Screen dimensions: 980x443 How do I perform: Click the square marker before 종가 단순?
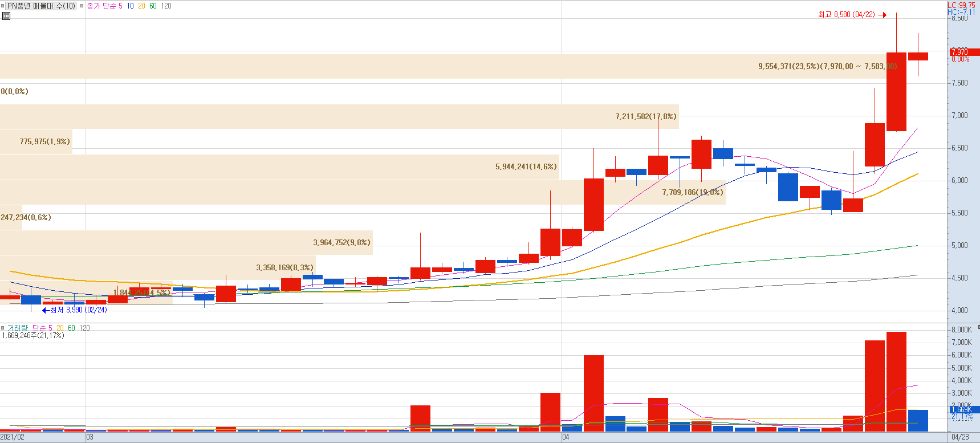click(82, 6)
